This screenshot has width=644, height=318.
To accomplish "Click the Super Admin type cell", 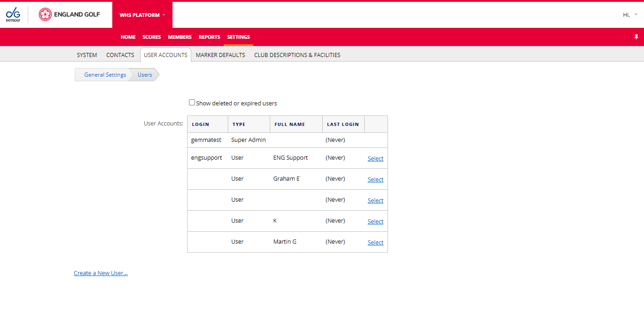I will click(x=249, y=140).
